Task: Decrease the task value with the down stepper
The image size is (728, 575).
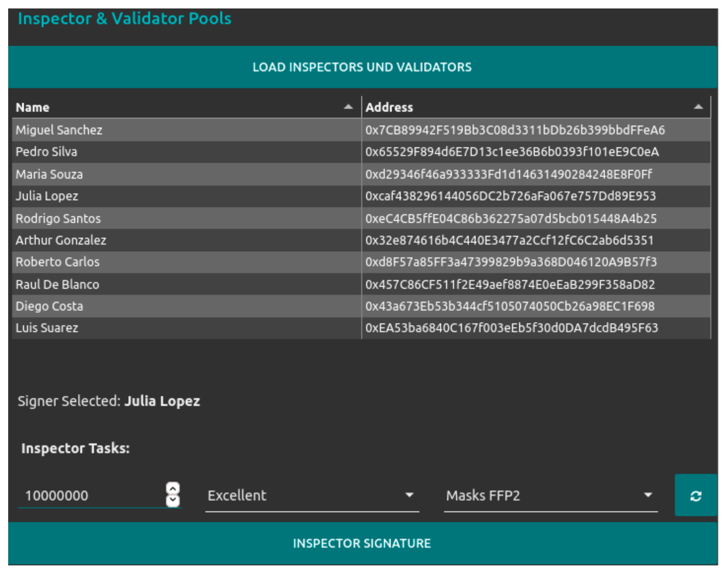Action: coord(173,500)
